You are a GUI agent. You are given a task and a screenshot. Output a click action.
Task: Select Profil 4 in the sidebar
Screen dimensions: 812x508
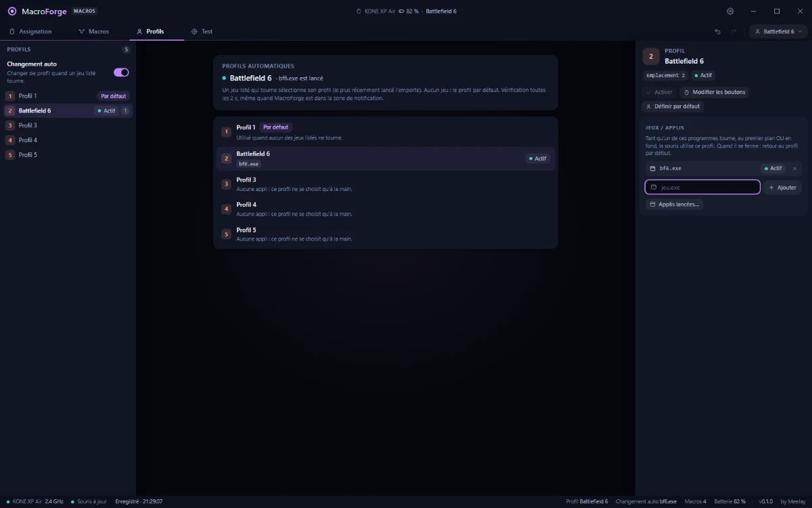66,140
